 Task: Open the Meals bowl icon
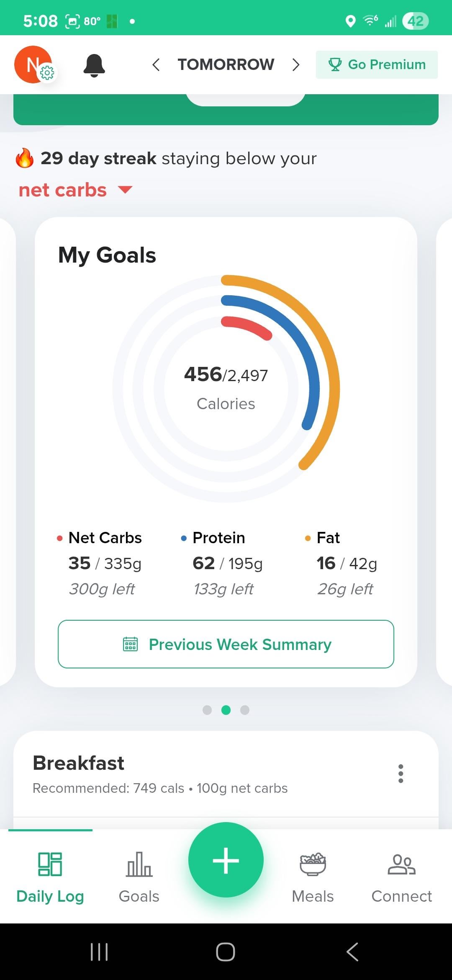pyautogui.click(x=313, y=865)
